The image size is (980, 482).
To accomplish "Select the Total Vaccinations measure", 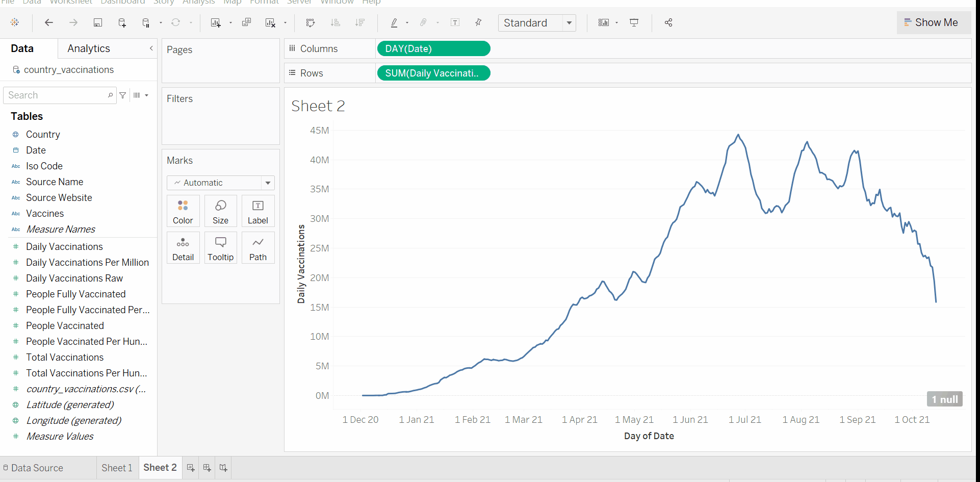I will [x=65, y=357].
